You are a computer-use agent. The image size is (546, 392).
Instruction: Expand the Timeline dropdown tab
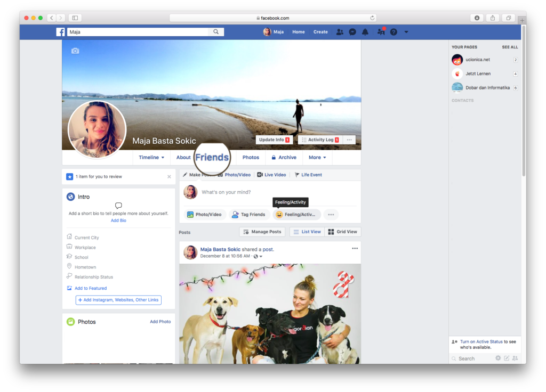151,158
